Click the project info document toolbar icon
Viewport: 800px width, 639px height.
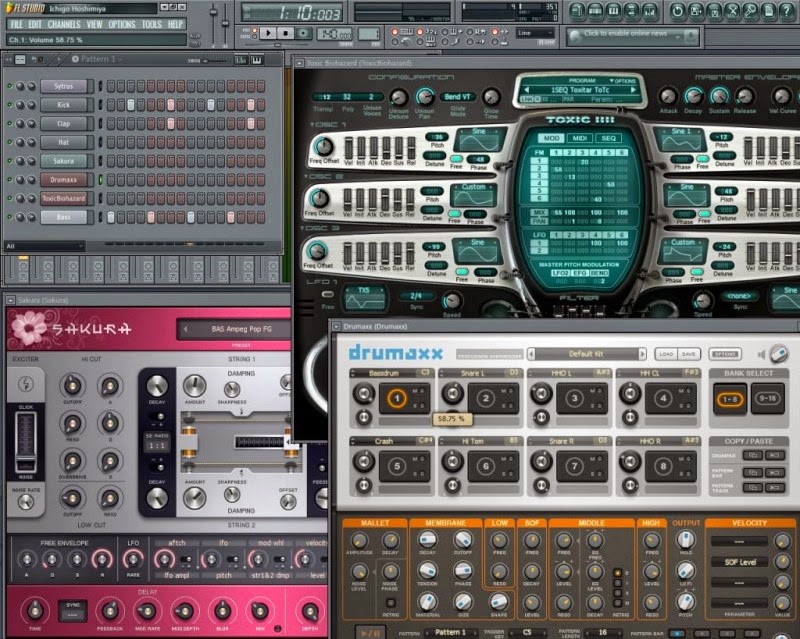tap(768, 11)
